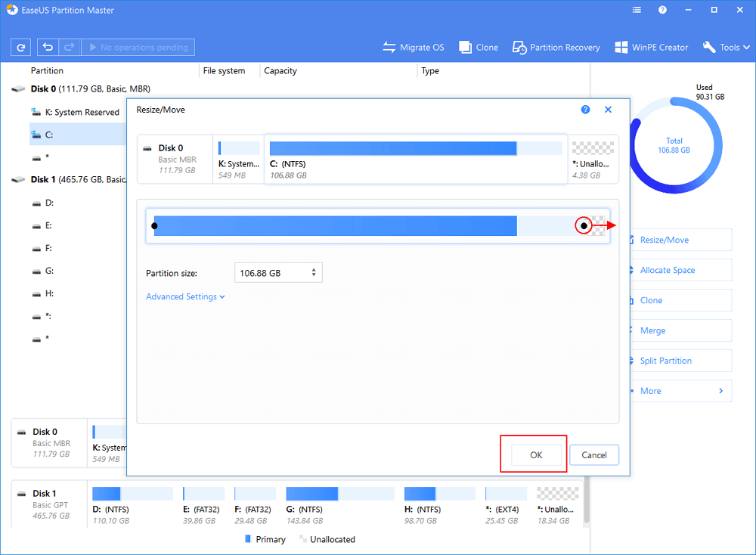Open the hamburger menu list icon
Image resolution: width=756 pixels, height=555 pixels.
click(637, 10)
